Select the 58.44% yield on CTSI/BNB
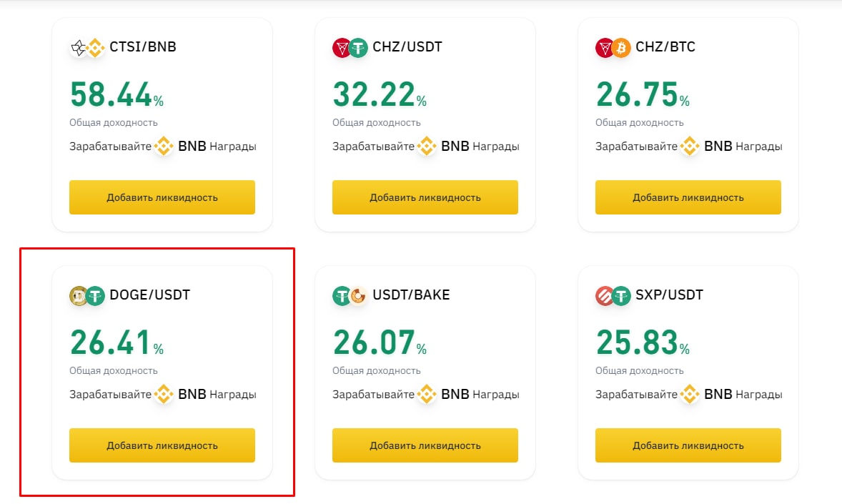 point(117,94)
